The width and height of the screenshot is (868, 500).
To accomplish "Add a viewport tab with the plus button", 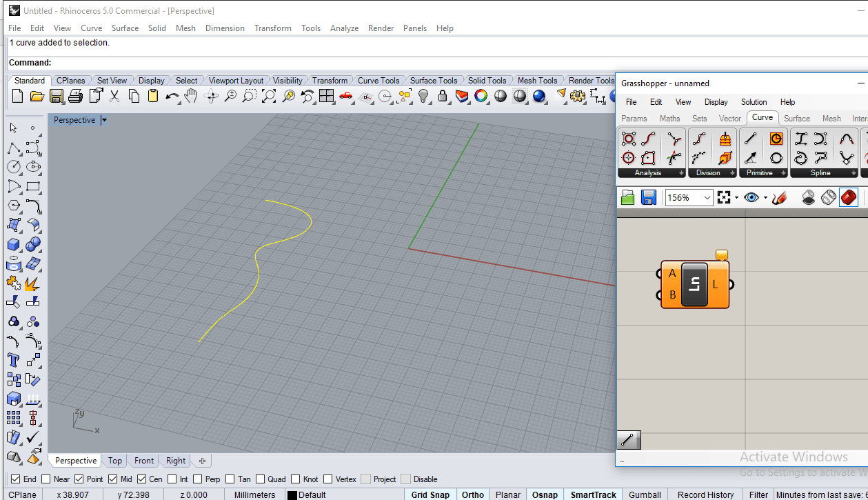I will [202, 461].
